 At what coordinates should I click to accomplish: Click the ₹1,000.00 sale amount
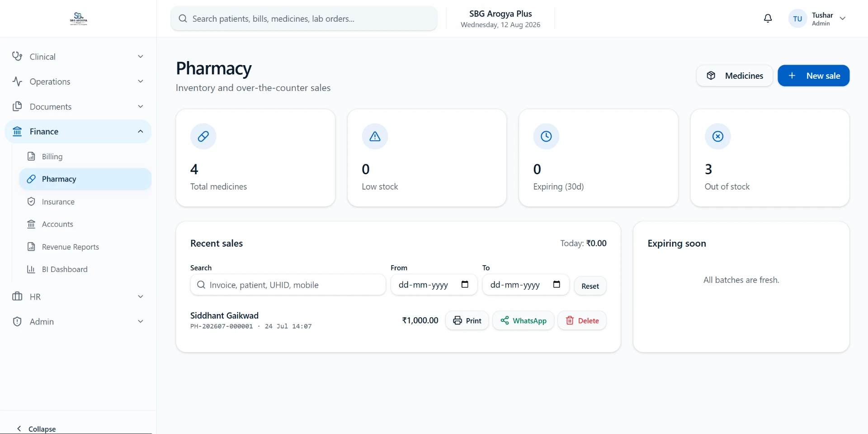click(420, 320)
